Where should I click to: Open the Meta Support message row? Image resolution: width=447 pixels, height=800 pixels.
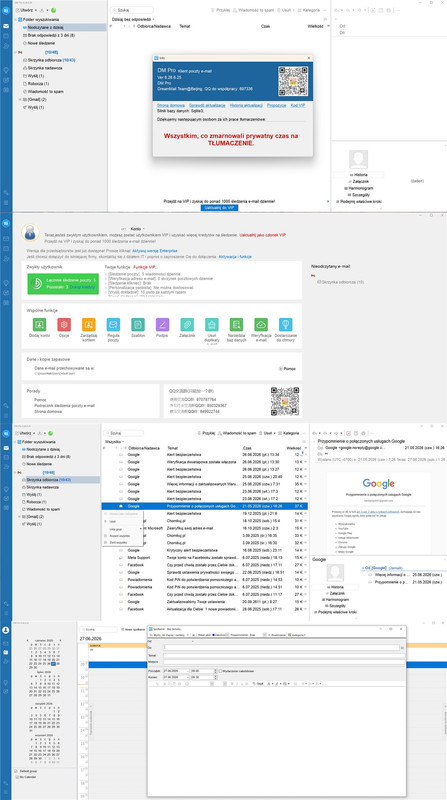pyautogui.click(x=205, y=558)
